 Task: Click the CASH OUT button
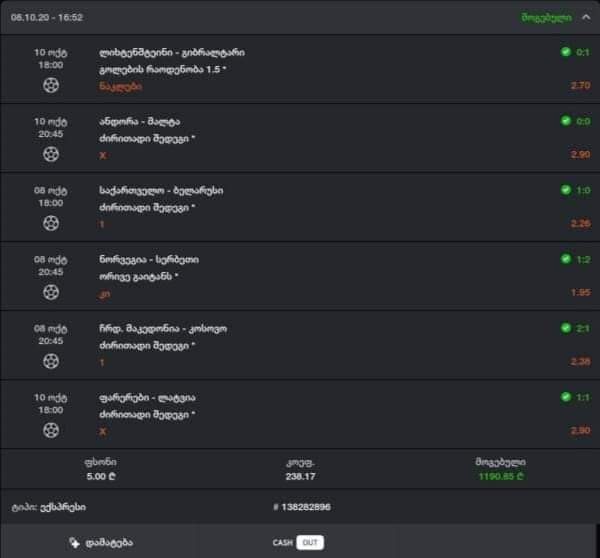(298, 542)
